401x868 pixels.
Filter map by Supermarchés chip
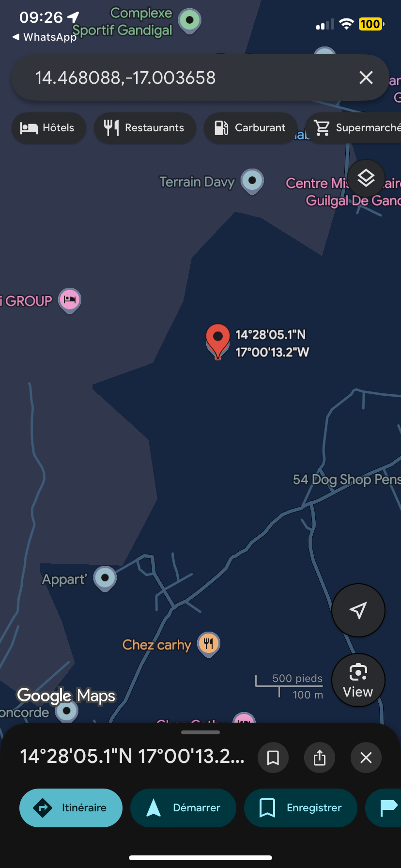click(x=354, y=128)
